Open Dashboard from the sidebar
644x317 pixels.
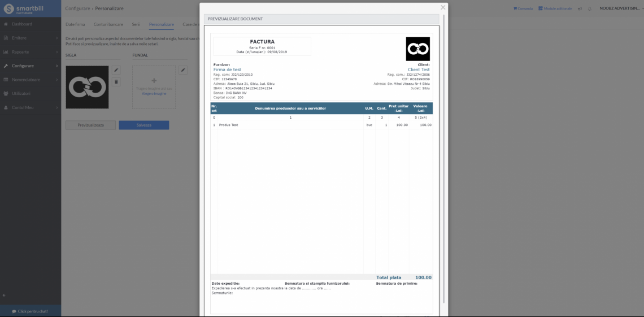point(21,24)
